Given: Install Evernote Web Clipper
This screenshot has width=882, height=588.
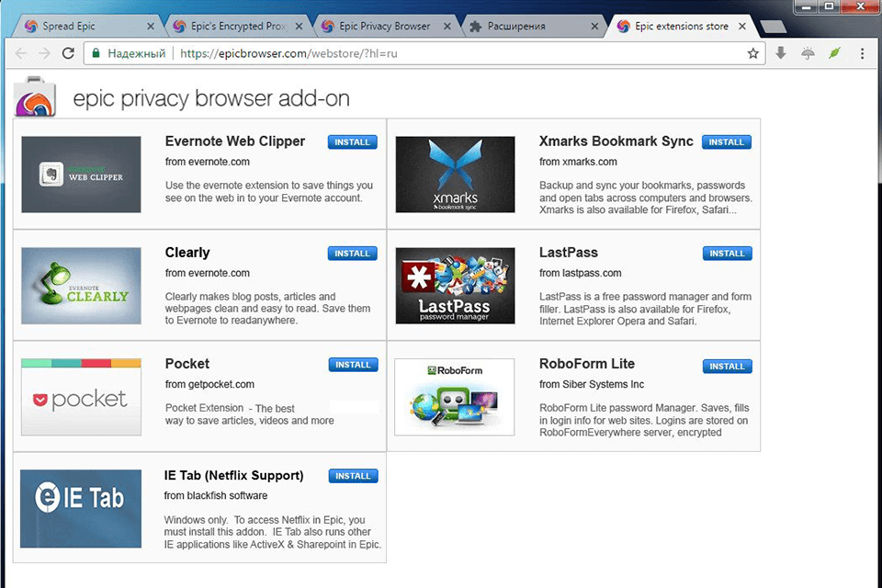Looking at the screenshot, I should point(352,142).
